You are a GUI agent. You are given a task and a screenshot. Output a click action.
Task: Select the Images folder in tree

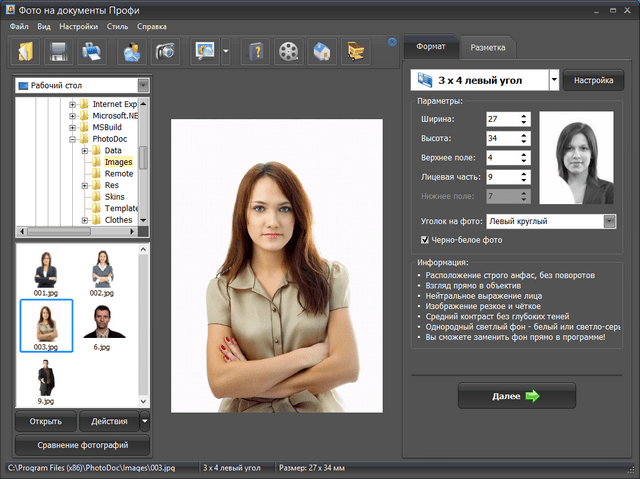118,162
